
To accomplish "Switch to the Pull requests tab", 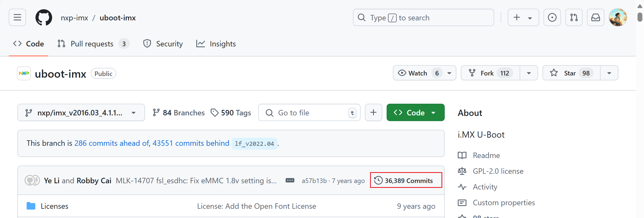I will [x=92, y=44].
